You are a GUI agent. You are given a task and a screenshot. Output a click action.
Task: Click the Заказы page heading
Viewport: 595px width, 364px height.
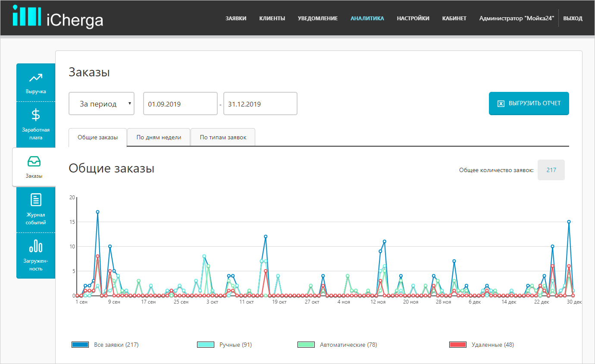pyautogui.click(x=89, y=72)
